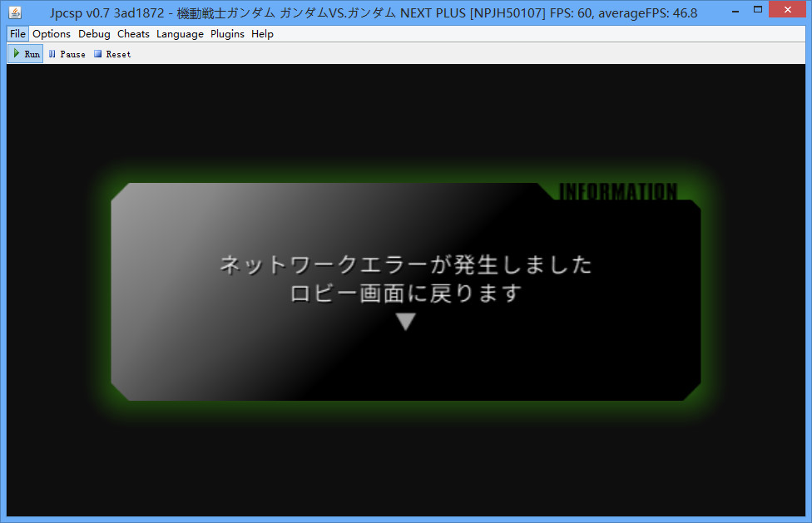This screenshot has height=523, width=812.
Task: Pause the emulator
Action: coord(67,54)
